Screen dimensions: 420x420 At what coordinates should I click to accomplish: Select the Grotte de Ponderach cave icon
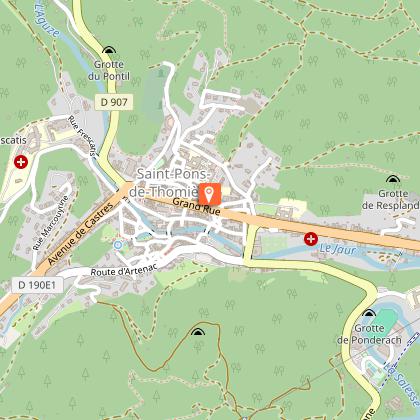[369, 313]
